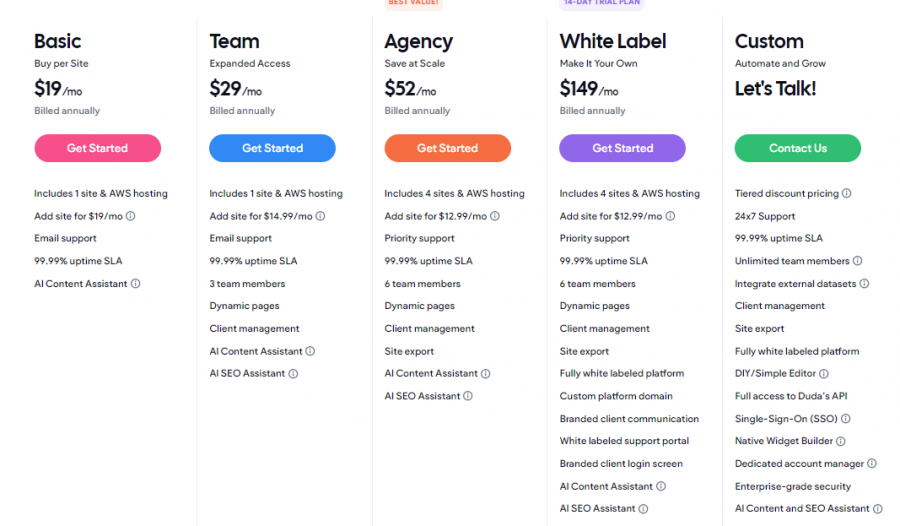Click the 14-Day Trial Plan badge
This screenshot has height=526, width=900.
pos(600,3)
